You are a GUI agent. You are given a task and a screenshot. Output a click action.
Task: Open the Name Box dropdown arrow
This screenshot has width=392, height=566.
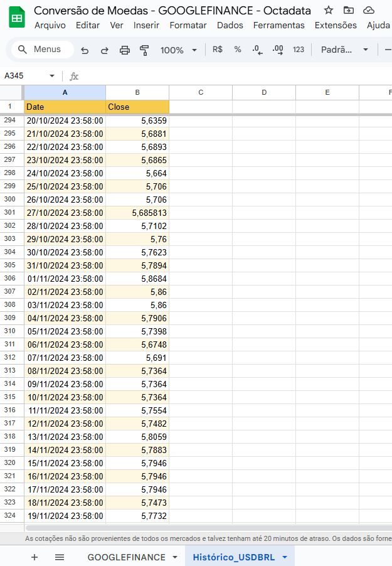[52, 76]
